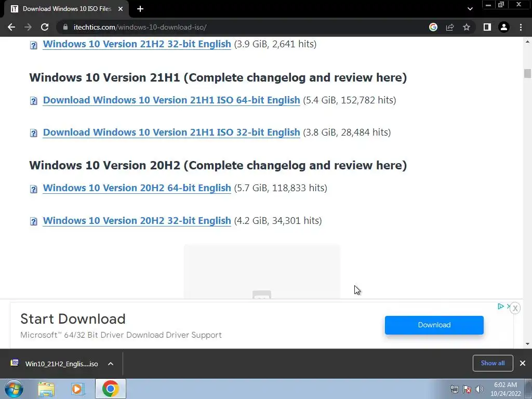
Task: Go back to the previous page
Action: pyautogui.click(x=11, y=27)
